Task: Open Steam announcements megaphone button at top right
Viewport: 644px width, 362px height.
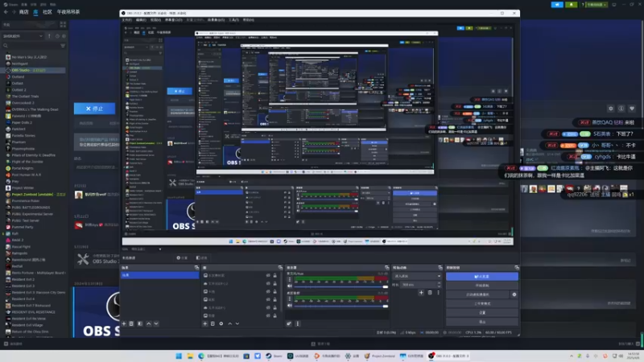Action: click(557, 5)
